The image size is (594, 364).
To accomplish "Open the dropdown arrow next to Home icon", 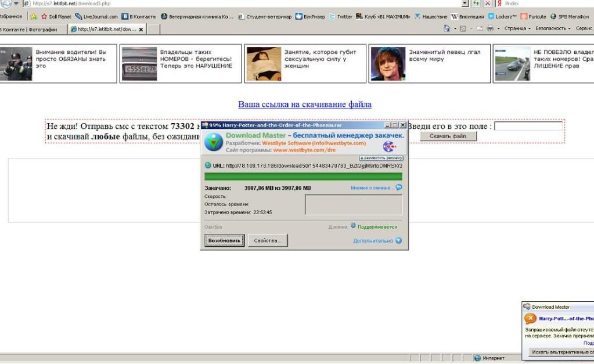I will click(455, 28).
